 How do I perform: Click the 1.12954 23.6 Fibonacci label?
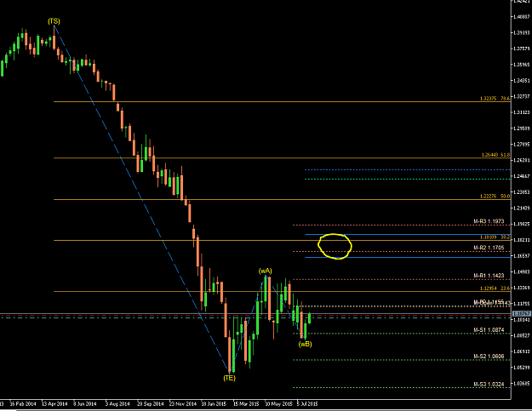pos(495,288)
